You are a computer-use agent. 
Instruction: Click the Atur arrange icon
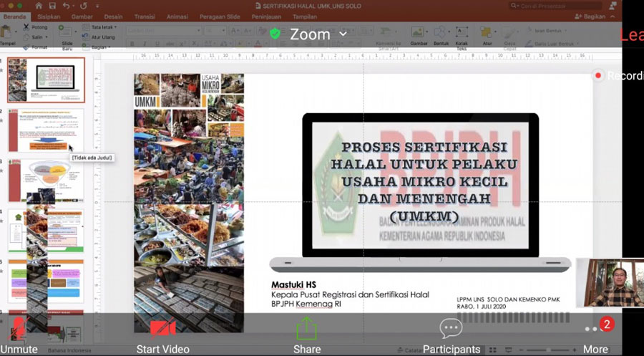[x=487, y=32]
